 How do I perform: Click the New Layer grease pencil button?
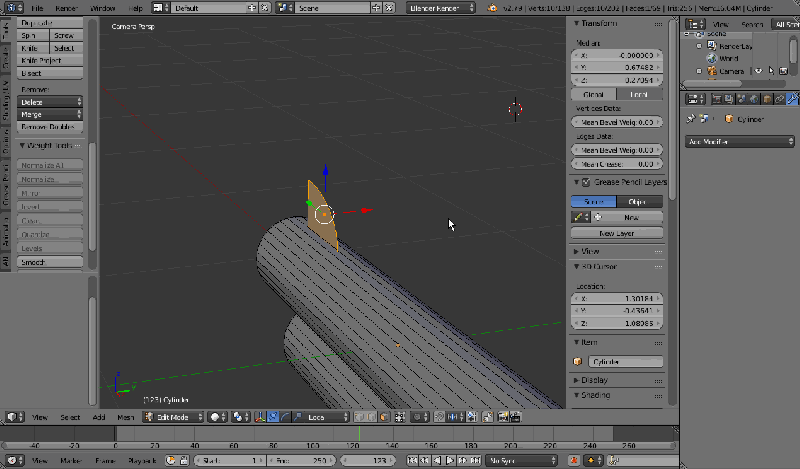click(x=617, y=233)
